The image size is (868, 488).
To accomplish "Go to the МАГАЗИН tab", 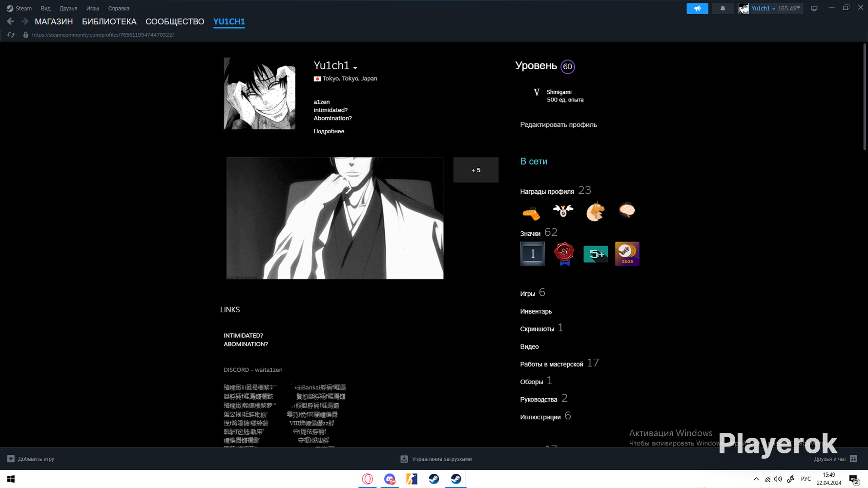I will 54,21.
